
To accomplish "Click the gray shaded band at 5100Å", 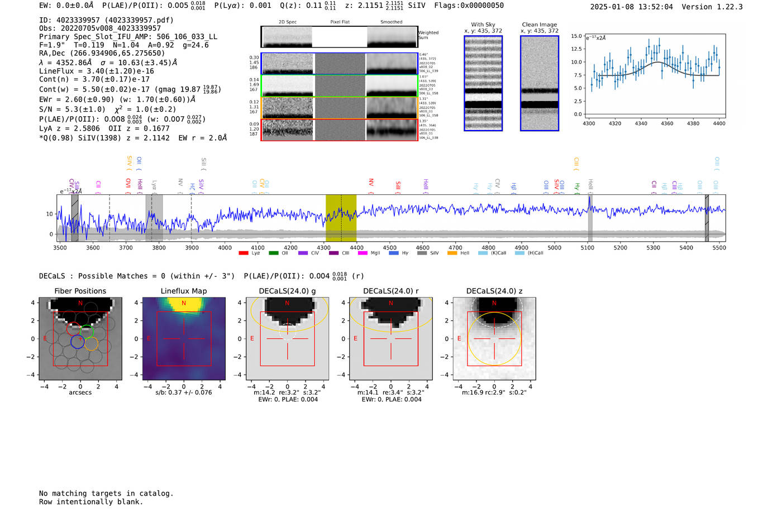I will pyautogui.click(x=590, y=218).
